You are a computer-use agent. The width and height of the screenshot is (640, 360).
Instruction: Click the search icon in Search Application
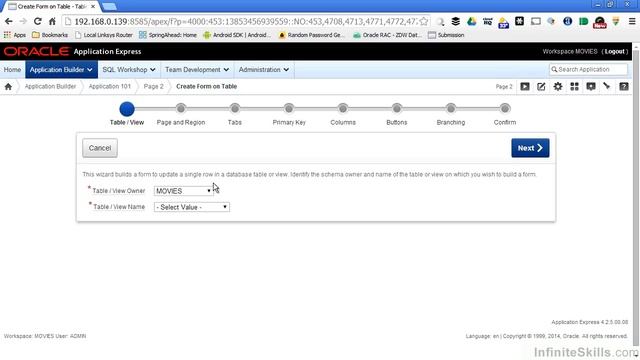click(x=554, y=69)
